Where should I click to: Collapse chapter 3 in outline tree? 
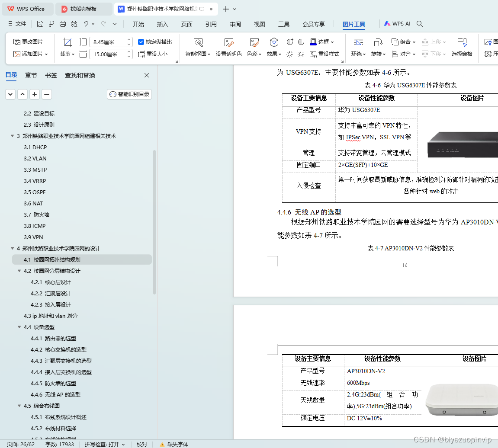click(x=13, y=136)
